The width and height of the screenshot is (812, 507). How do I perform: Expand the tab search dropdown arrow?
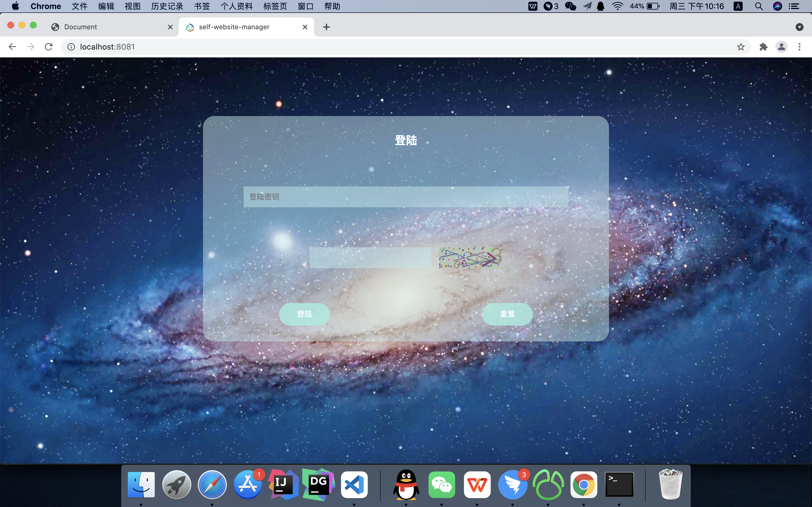[x=799, y=27]
